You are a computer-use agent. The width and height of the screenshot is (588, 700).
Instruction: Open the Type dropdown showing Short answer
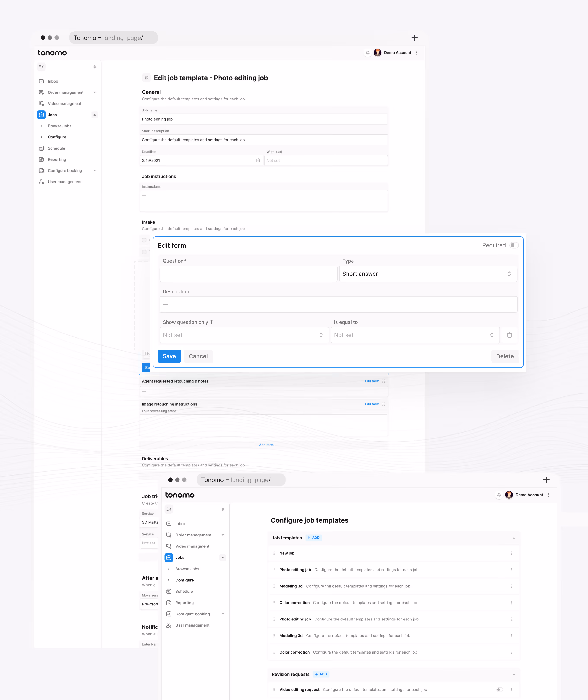(x=428, y=274)
